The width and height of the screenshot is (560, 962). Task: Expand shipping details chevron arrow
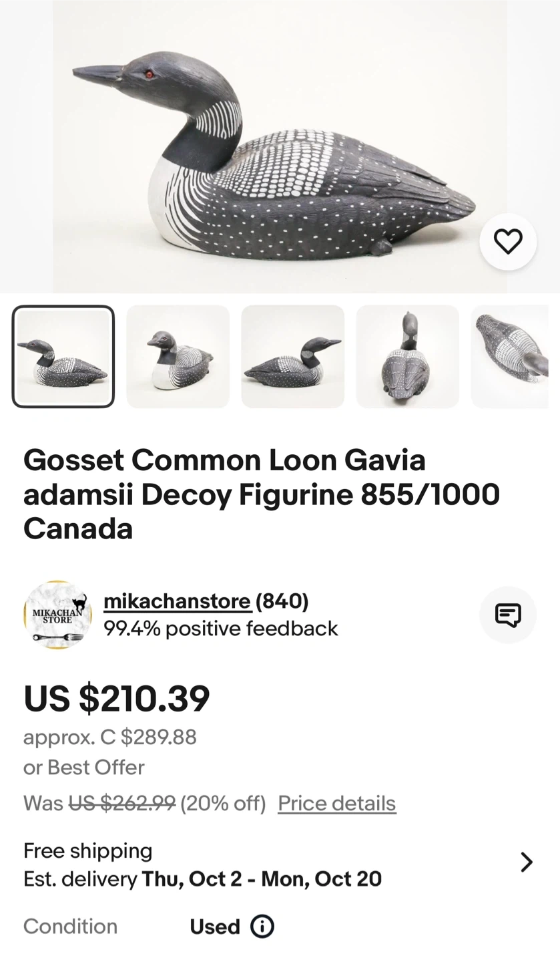[527, 862]
